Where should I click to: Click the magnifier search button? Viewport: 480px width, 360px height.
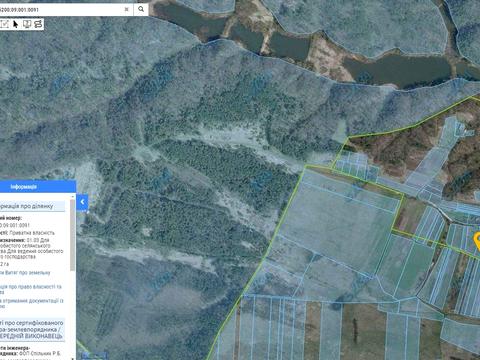click(x=141, y=9)
